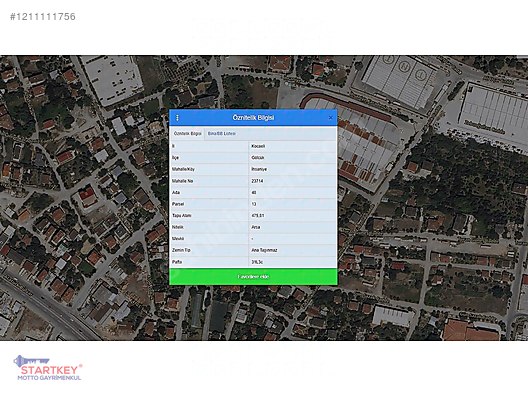
Task: Click the green Favorilere ekle button
Action: pyautogui.click(x=253, y=276)
